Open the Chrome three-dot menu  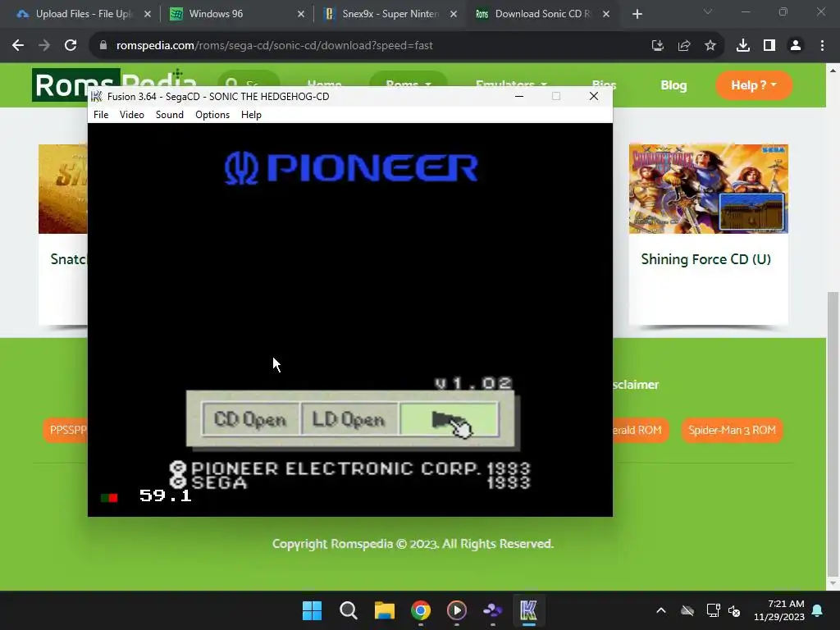coord(822,46)
